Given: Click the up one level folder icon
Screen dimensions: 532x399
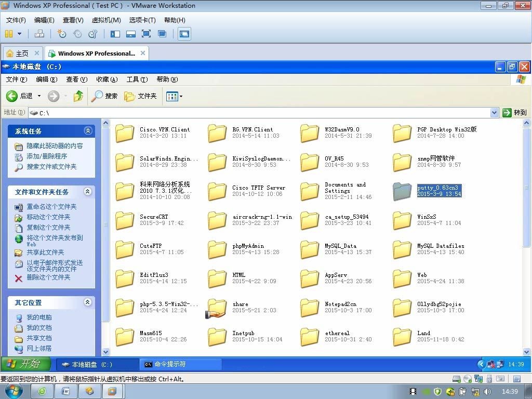Looking at the screenshot, I should (78, 96).
